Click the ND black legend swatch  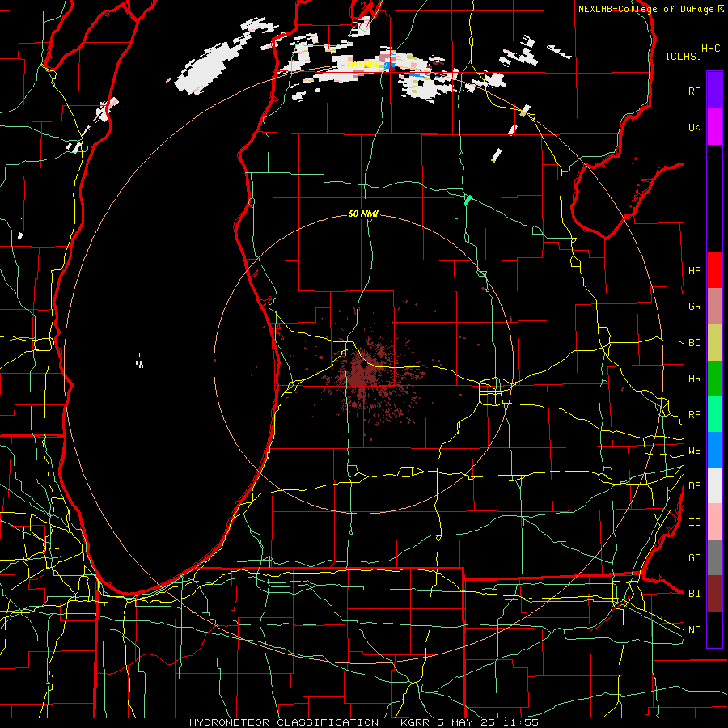(x=714, y=629)
